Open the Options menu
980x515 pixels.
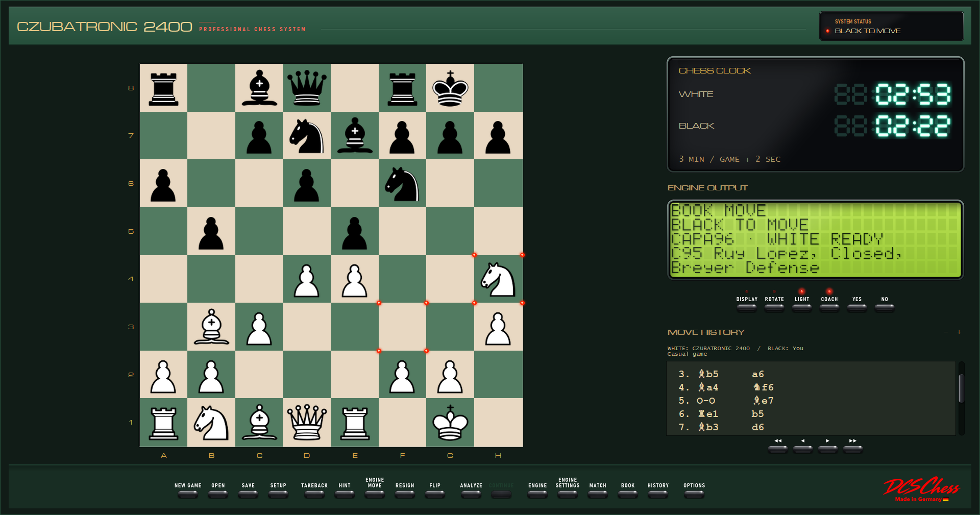pyautogui.click(x=694, y=494)
